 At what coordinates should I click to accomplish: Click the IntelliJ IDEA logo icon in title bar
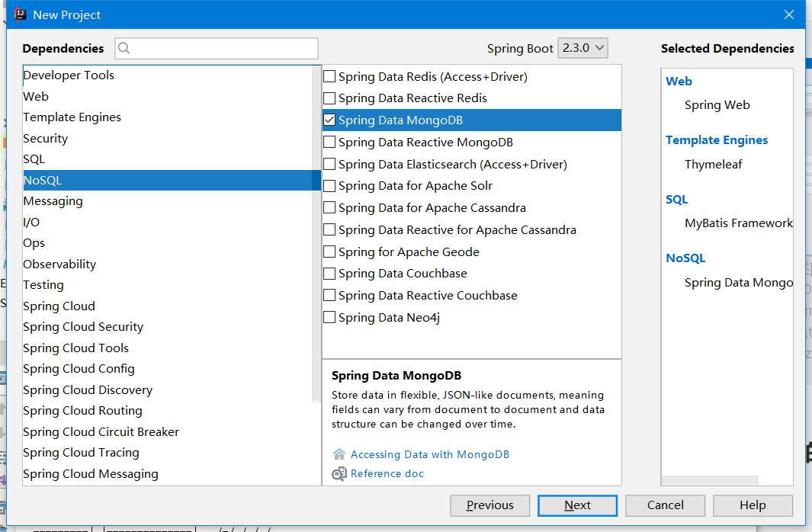[x=20, y=14]
